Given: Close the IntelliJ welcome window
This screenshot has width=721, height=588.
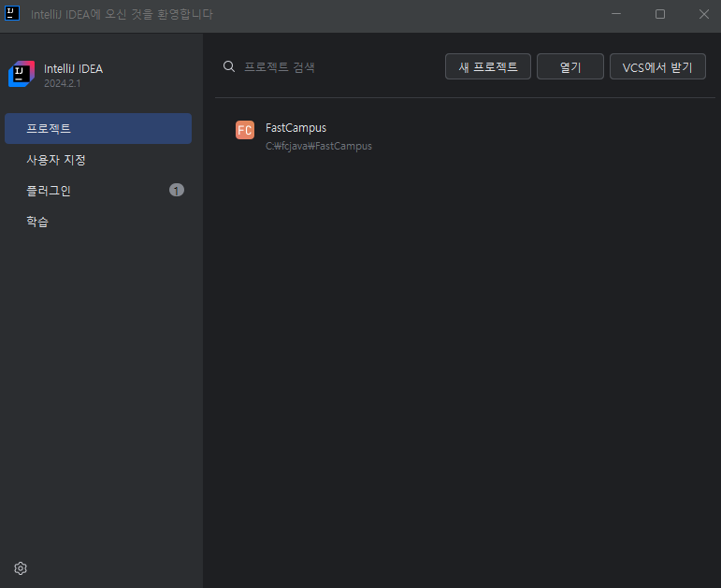Looking at the screenshot, I should [x=703, y=14].
